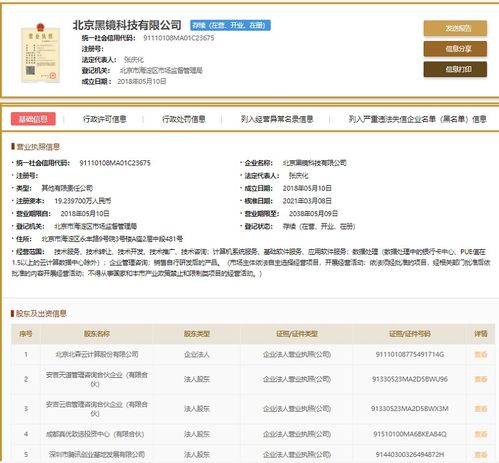The image size is (499, 463).
Task: Click registered capital value 19.239700万人民币
Action: pyautogui.click(x=83, y=201)
